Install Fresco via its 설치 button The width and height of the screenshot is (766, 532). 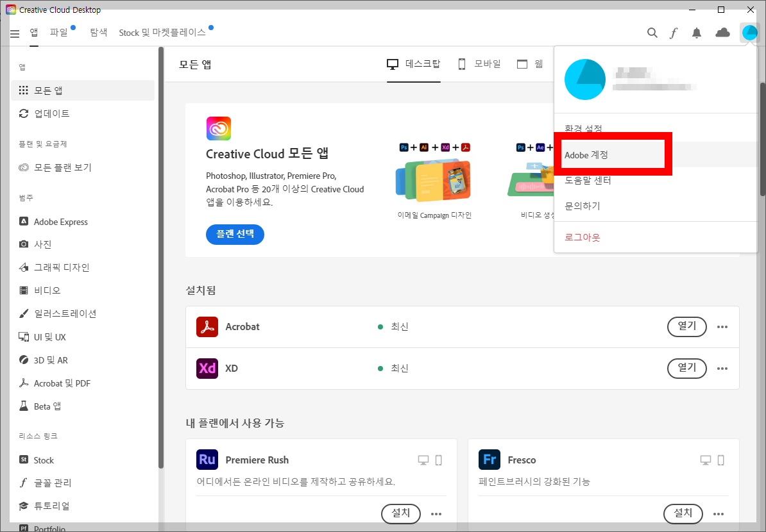click(x=683, y=513)
